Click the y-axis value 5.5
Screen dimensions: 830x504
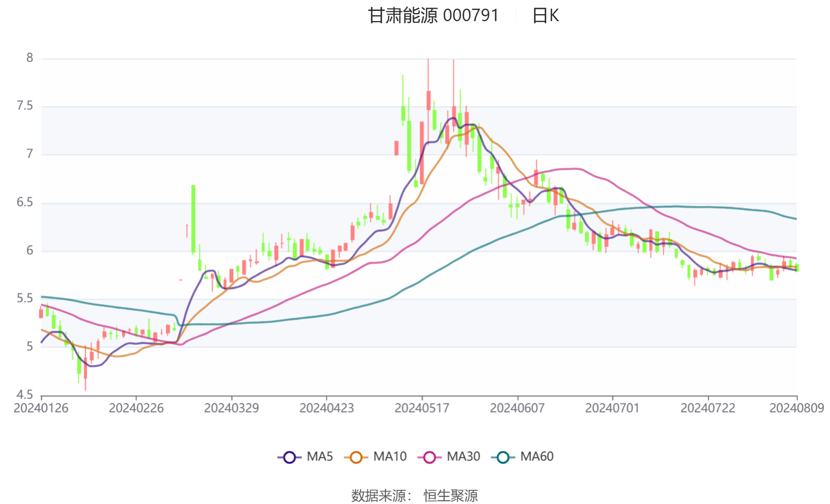coord(25,299)
